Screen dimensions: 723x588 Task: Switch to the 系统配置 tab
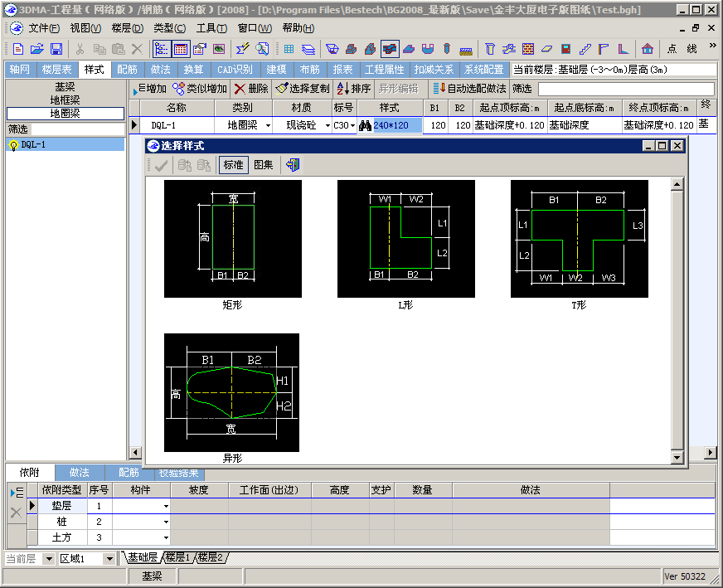[x=483, y=70]
